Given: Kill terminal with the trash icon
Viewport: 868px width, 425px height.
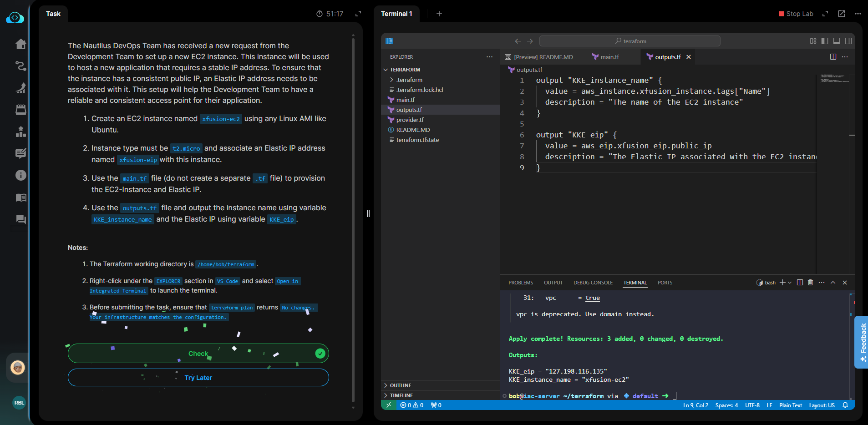Looking at the screenshot, I should click(810, 283).
